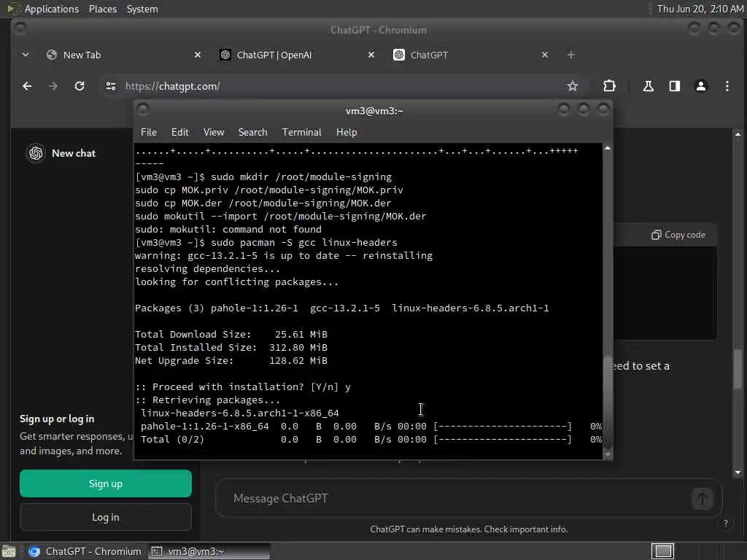The image size is (747, 560).
Task: Open the question mark help icon
Action: (726, 523)
